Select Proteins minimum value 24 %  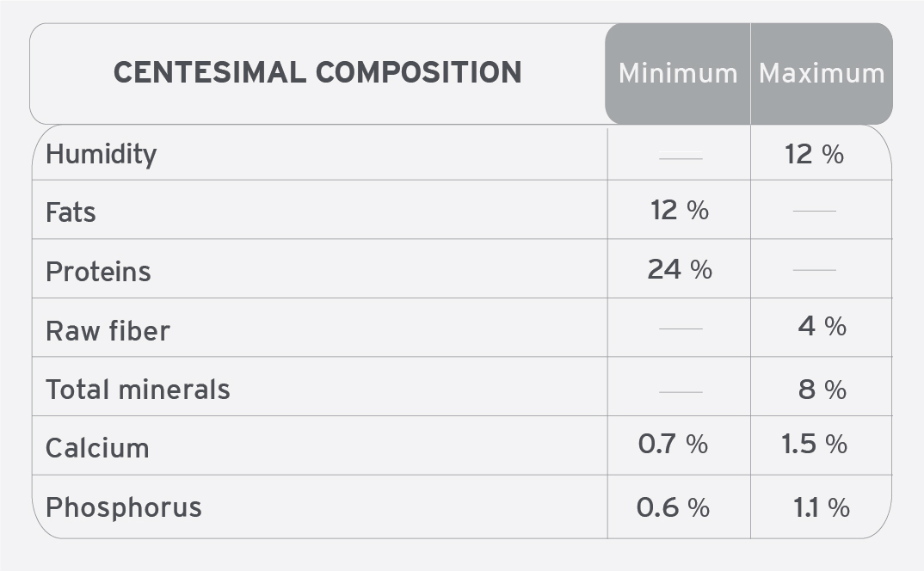680,269
